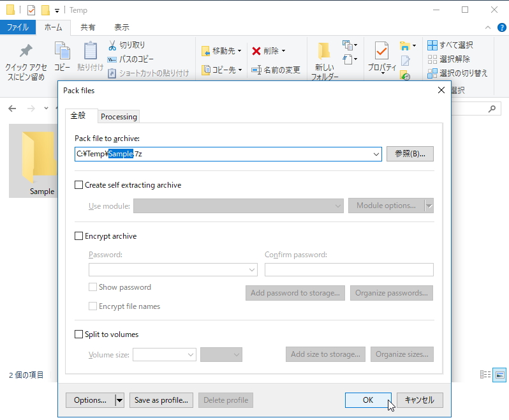Image resolution: width=509 pixels, height=420 pixels.
Task: Select the ホーム (Home) ribbon tab
Action: [x=53, y=27]
